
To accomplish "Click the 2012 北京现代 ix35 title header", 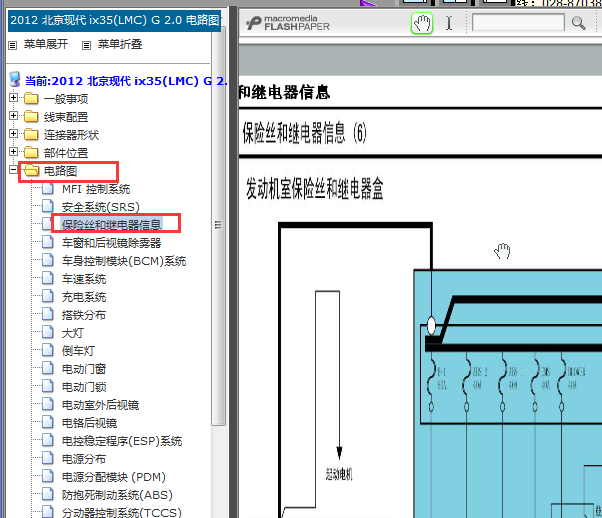I will [x=114, y=20].
